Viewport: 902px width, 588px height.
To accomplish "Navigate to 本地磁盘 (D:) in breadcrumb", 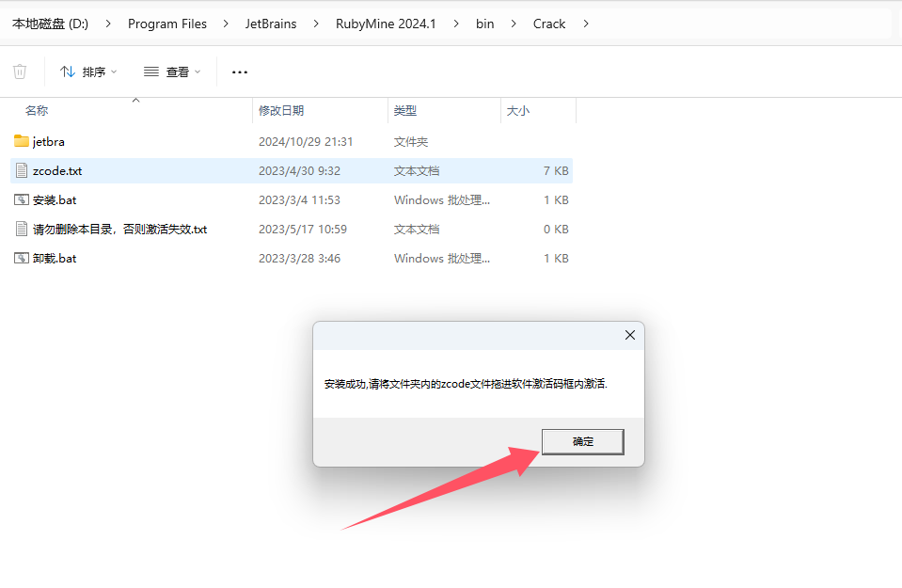I will 51,24.
